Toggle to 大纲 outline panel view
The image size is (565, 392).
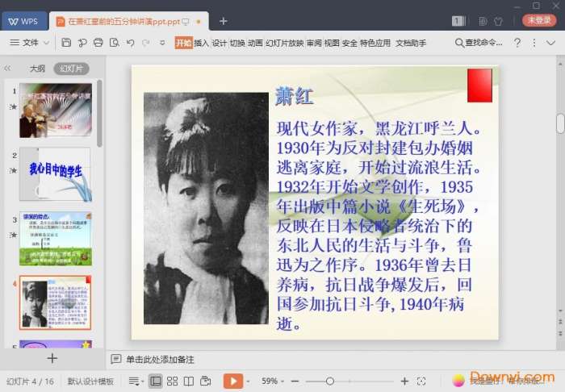tap(37, 69)
